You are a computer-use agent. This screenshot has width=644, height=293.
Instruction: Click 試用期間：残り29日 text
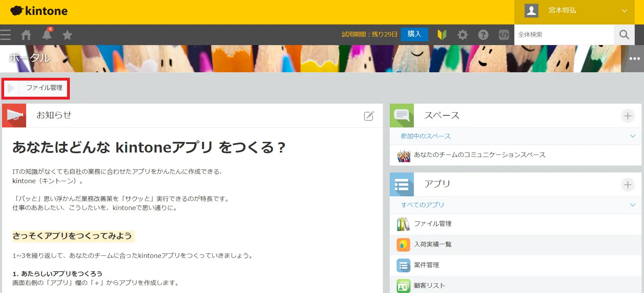(x=369, y=34)
